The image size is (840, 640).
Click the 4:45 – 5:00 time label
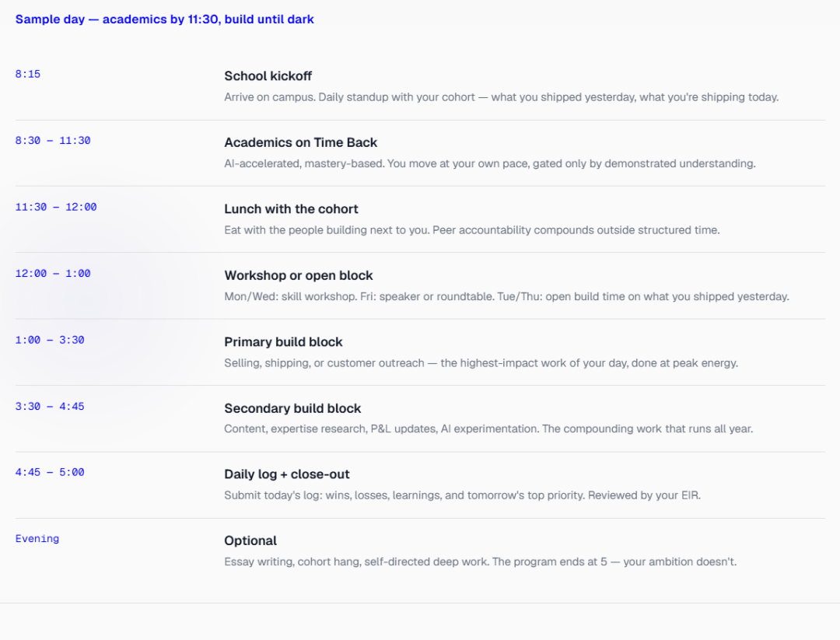coord(50,472)
